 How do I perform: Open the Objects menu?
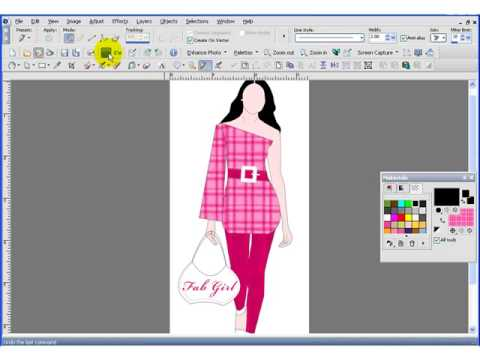coord(169,21)
